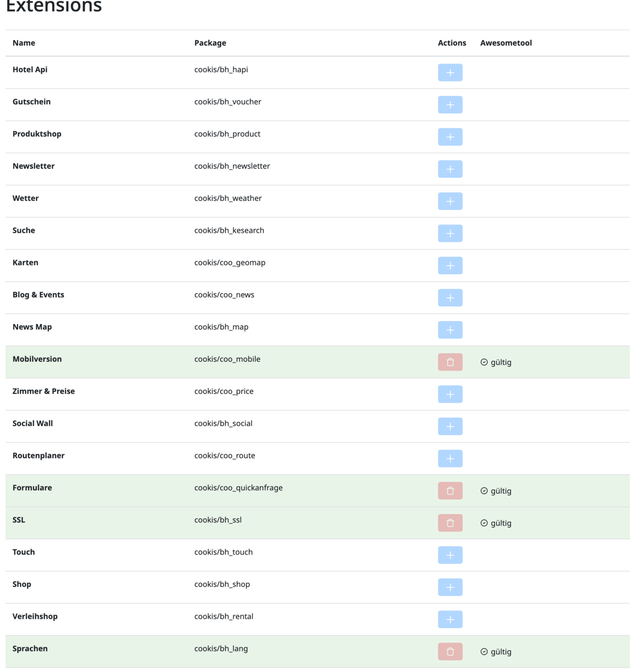Click plus button for Produktshop
This screenshot has width=633, height=672.
[450, 137]
